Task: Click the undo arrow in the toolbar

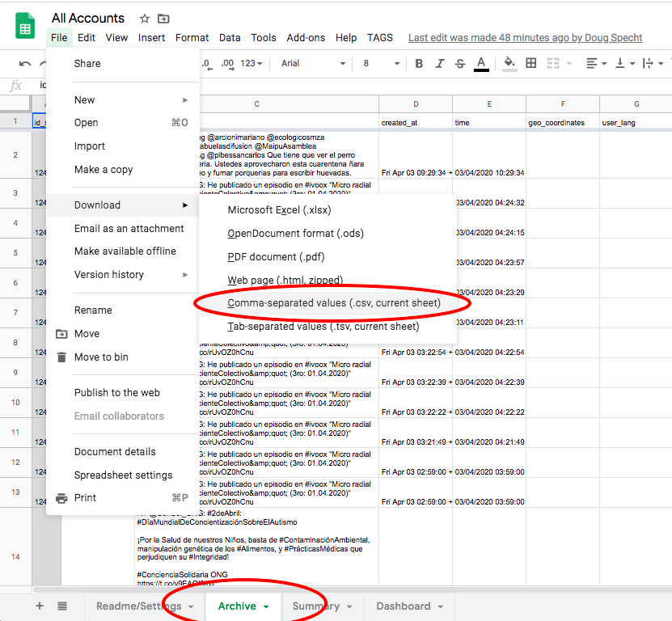Action: click(x=25, y=64)
